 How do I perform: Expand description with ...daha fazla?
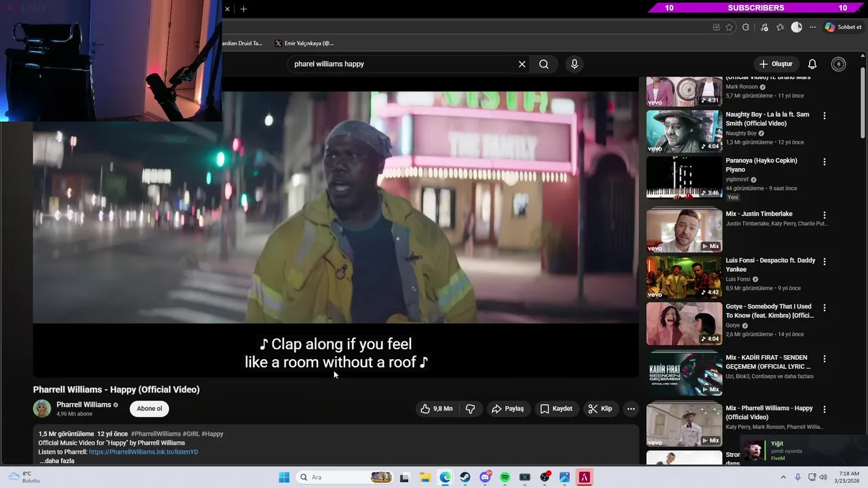pyautogui.click(x=57, y=461)
